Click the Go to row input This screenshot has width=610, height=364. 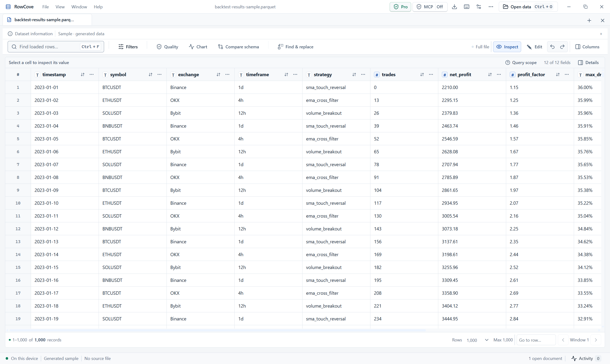pyautogui.click(x=536, y=340)
